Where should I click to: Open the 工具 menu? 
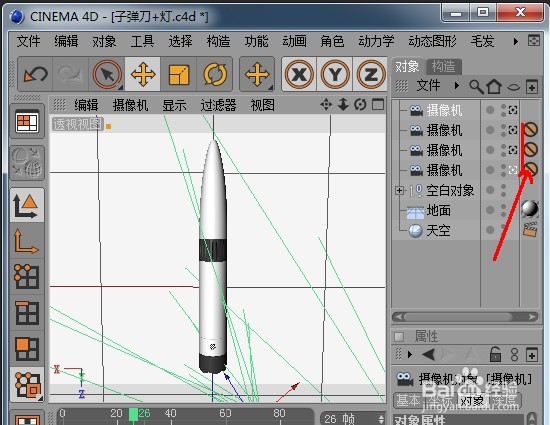coord(142,41)
